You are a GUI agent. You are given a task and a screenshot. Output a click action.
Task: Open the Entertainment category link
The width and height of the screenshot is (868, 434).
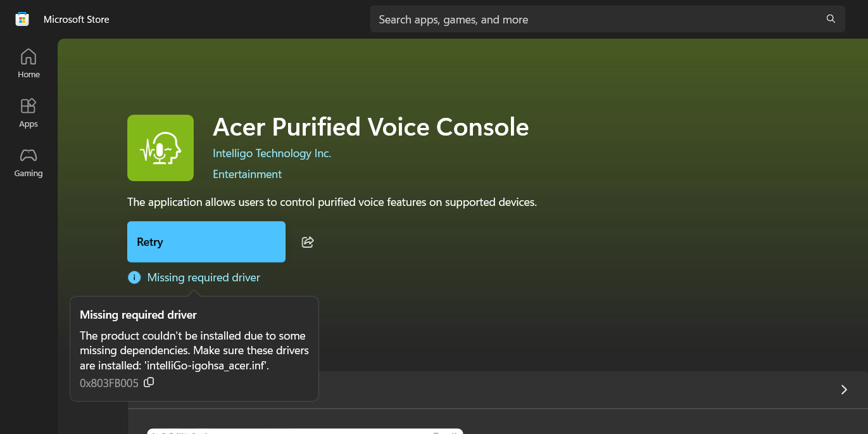(x=247, y=174)
